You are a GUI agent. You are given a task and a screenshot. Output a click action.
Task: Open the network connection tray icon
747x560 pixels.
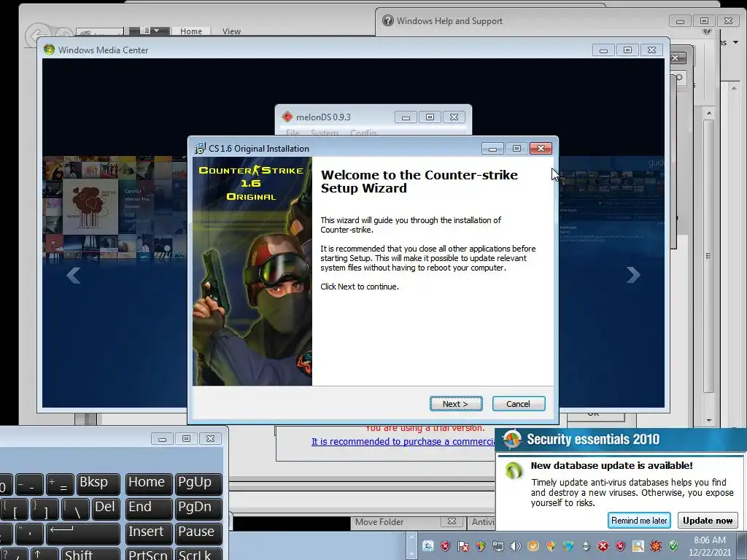click(x=498, y=545)
